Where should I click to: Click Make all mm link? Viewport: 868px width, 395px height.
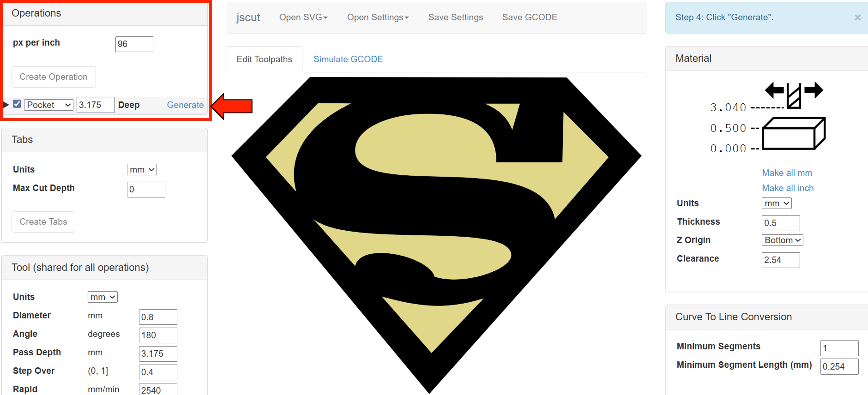point(787,173)
